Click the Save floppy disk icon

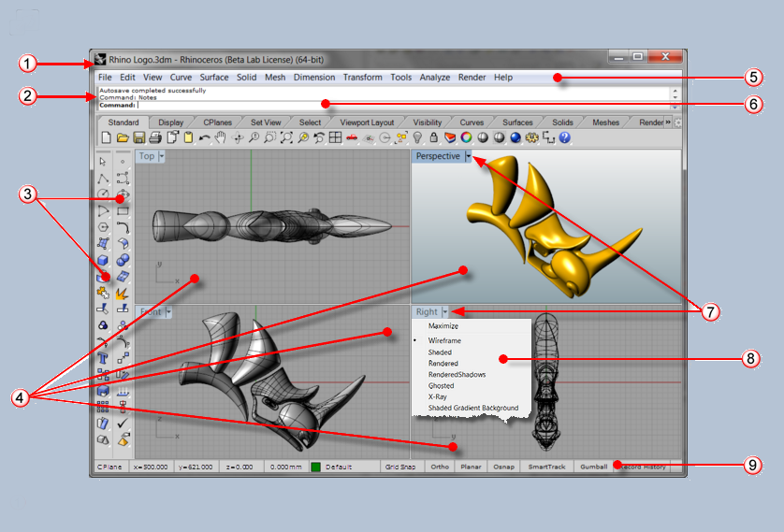(139, 137)
